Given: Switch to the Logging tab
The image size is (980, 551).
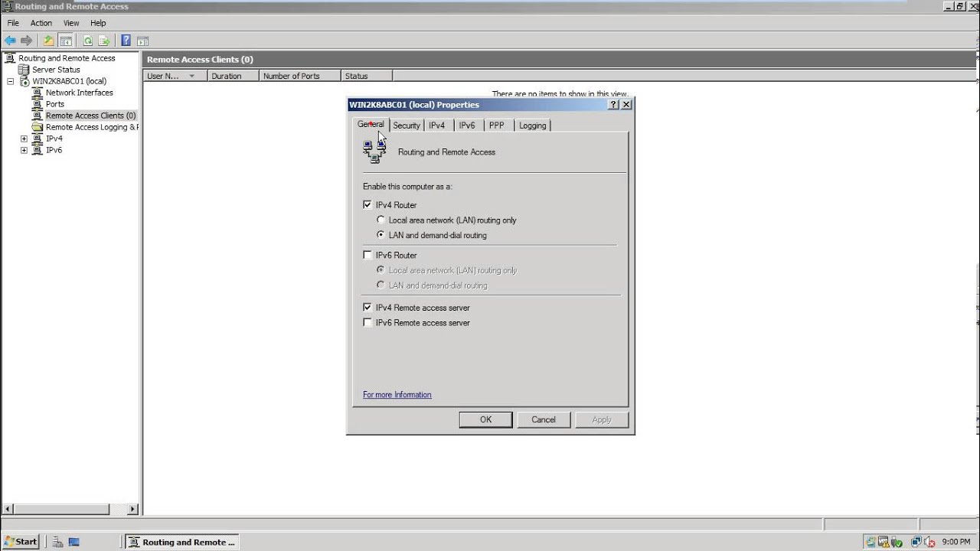Looking at the screenshot, I should pos(533,126).
